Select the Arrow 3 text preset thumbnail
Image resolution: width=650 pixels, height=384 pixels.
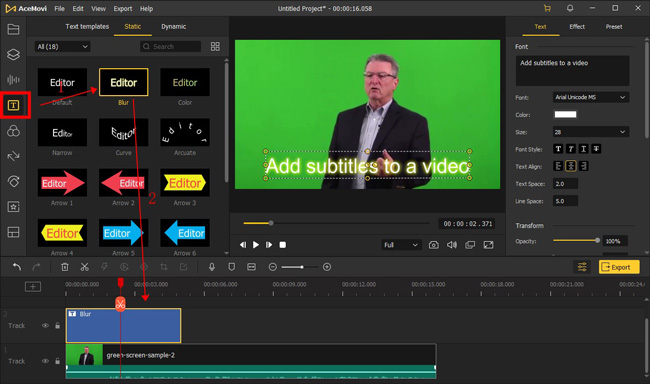pos(185,182)
